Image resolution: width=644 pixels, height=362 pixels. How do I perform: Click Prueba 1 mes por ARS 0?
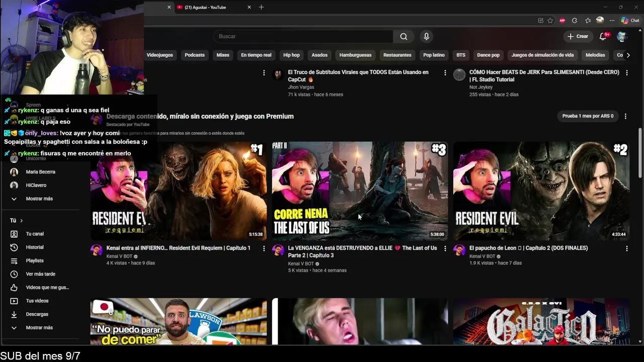pyautogui.click(x=588, y=116)
